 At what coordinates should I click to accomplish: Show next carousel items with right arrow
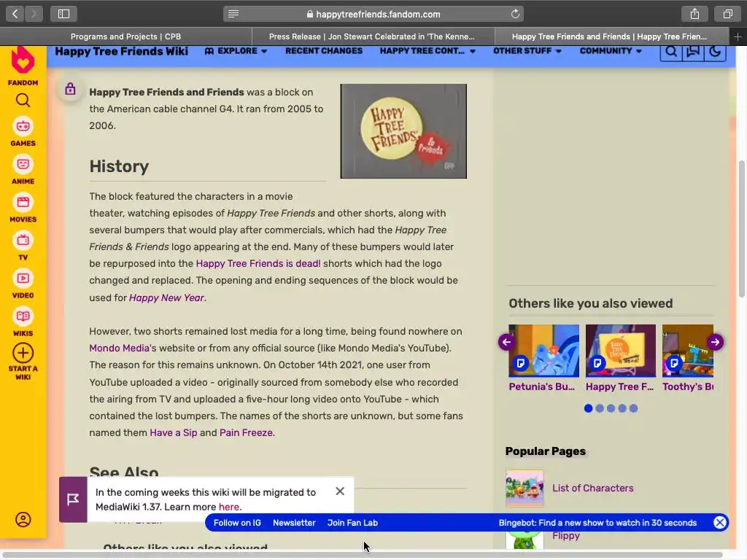click(x=715, y=342)
